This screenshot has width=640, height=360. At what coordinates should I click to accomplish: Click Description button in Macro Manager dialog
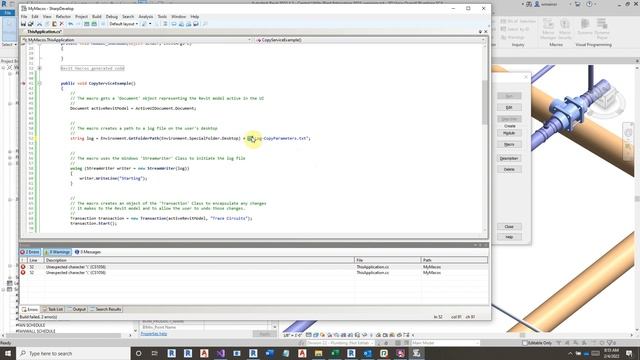click(509, 158)
